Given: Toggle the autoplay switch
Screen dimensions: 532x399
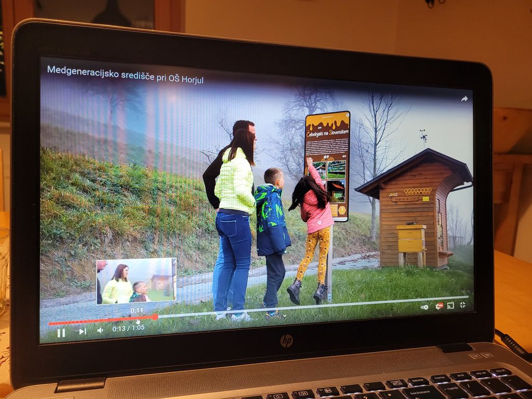Looking at the screenshot, I should 424,307.
